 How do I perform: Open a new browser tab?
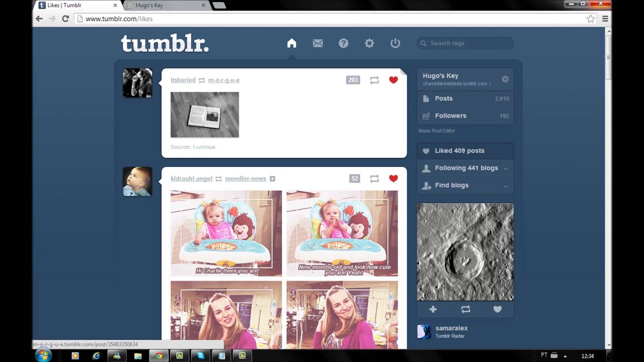(219, 6)
